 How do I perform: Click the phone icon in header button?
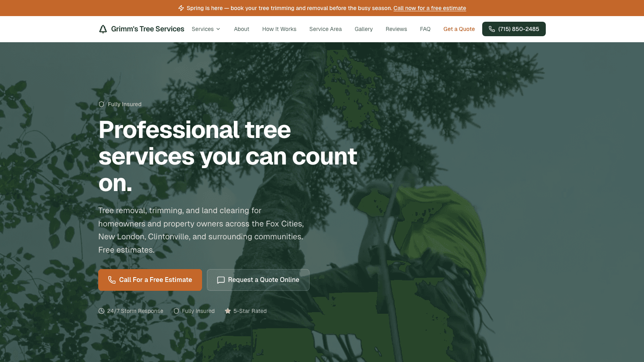click(x=492, y=29)
